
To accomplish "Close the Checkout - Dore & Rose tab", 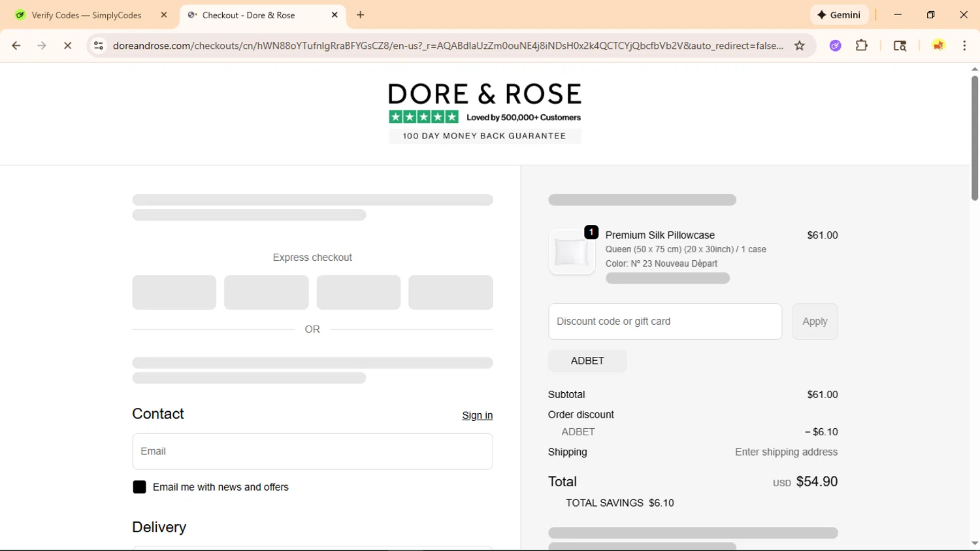I will pos(335,15).
